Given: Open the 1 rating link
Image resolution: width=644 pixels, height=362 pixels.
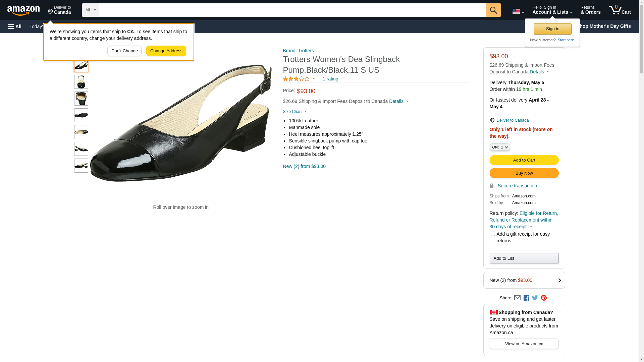Looking at the screenshot, I should (330, 79).
